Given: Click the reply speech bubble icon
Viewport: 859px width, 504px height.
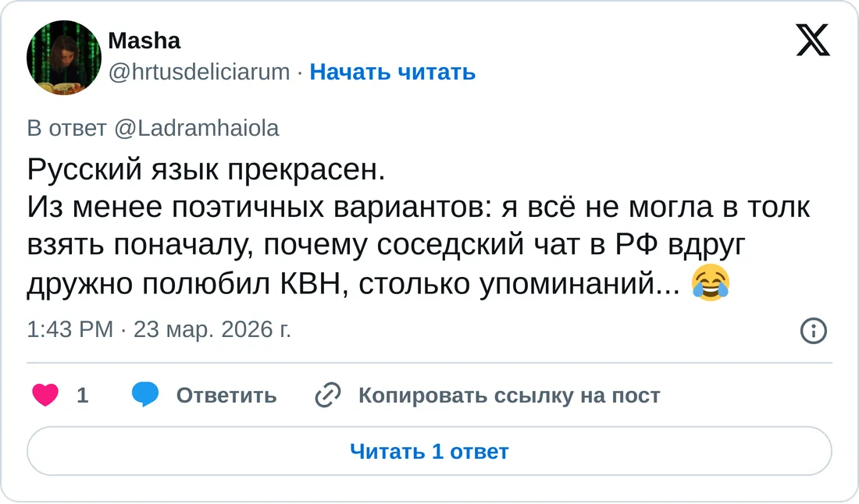Looking at the screenshot, I should tap(145, 396).
